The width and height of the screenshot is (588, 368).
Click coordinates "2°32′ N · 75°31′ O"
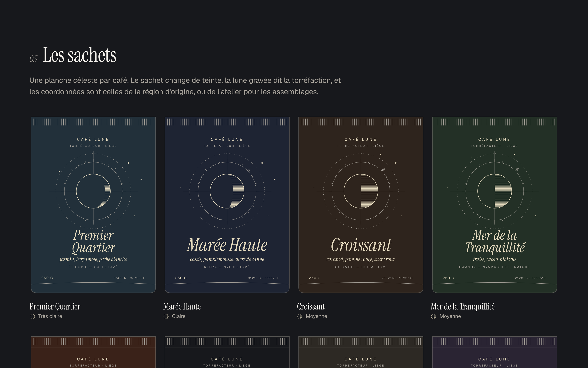click(397, 278)
